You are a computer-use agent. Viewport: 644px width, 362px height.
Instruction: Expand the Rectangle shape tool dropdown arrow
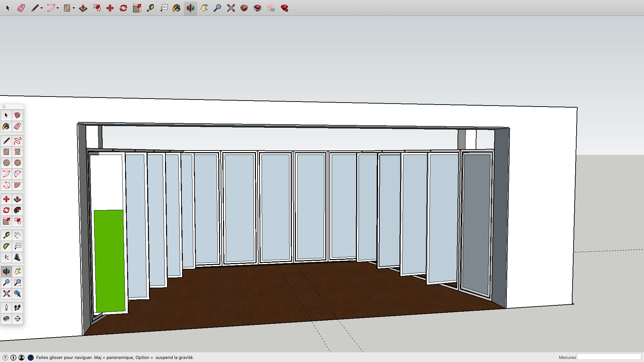(73, 8)
